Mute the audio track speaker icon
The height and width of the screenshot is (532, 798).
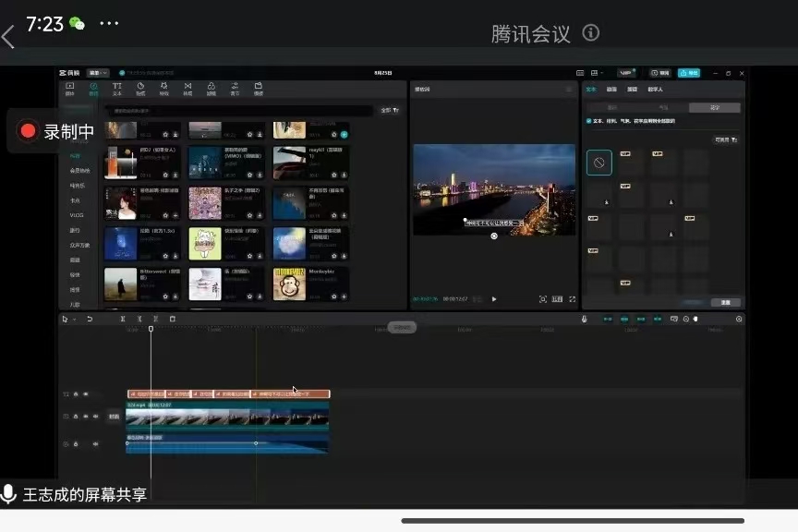point(95,444)
